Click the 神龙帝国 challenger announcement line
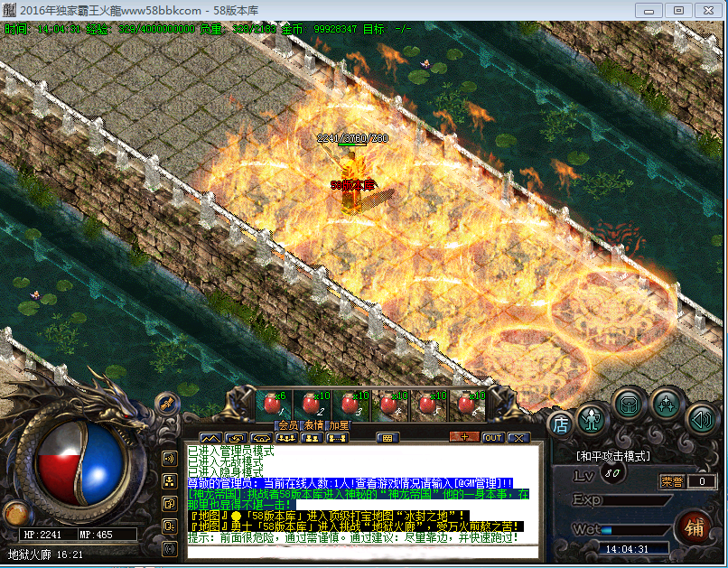Viewport: 728px width, 568px height. [358, 499]
